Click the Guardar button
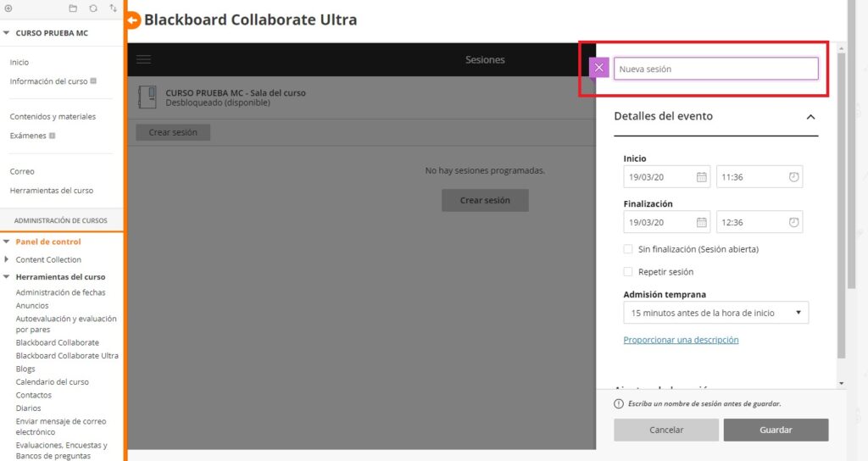Screen dimensions: 868x461 (776, 430)
